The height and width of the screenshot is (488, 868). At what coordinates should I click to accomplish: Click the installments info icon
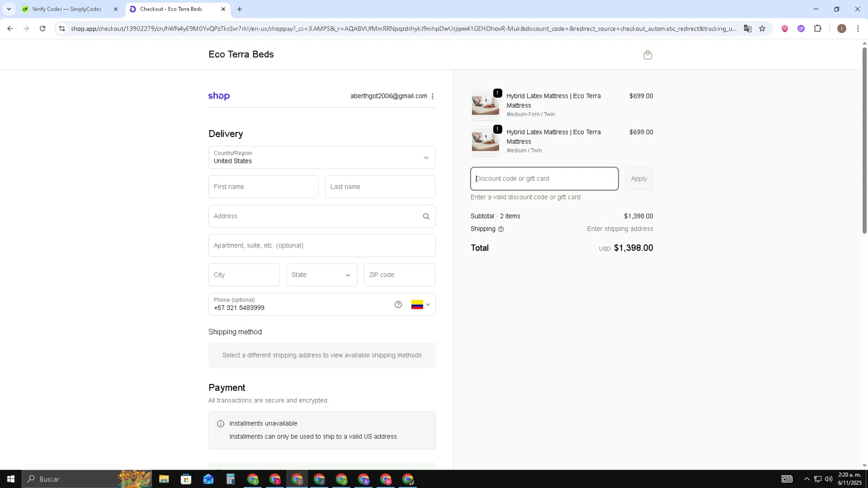click(x=220, y=424)
